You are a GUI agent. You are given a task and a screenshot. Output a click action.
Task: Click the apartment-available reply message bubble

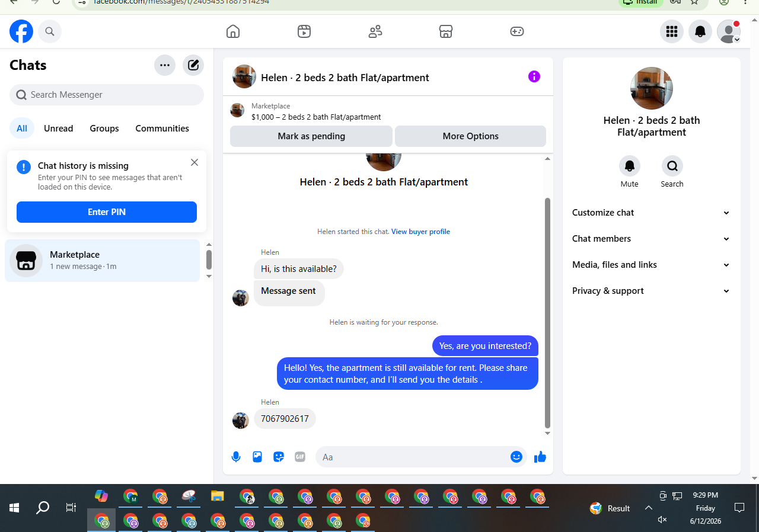click(407, 374)
